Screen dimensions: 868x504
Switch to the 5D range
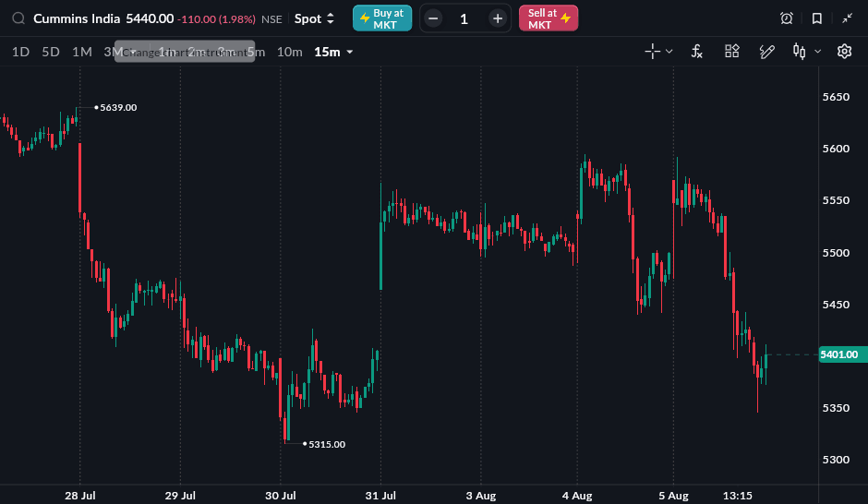coord(51,52)
